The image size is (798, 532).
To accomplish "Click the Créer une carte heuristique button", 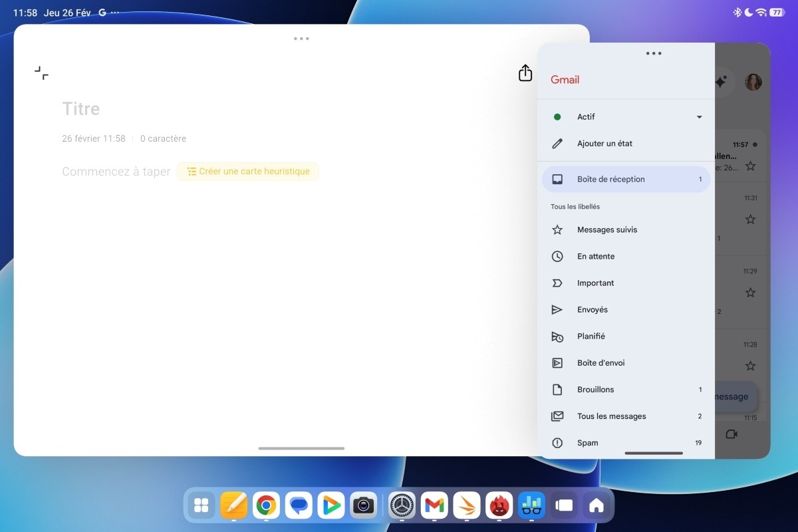I will point(247,171).
